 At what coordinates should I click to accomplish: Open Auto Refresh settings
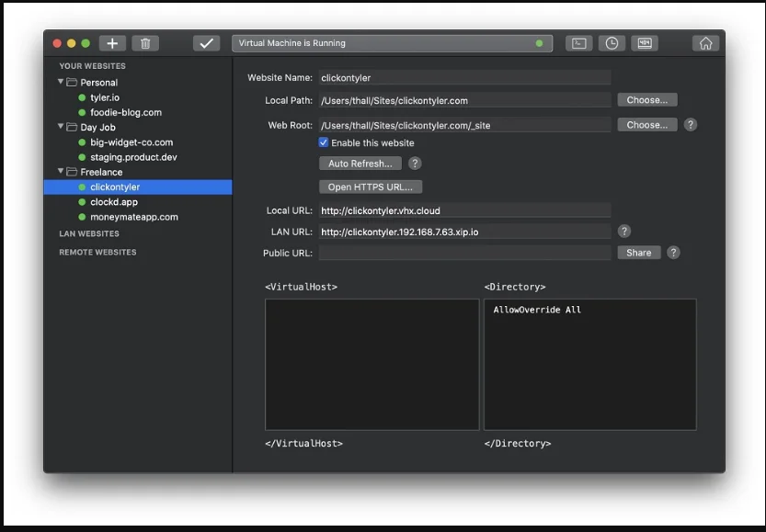360,164
